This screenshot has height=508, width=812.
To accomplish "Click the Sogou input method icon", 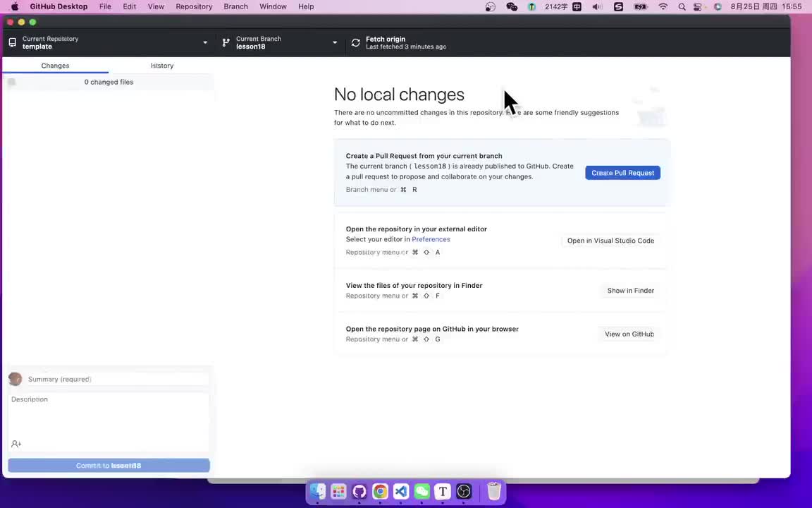I will pos(618,7).
